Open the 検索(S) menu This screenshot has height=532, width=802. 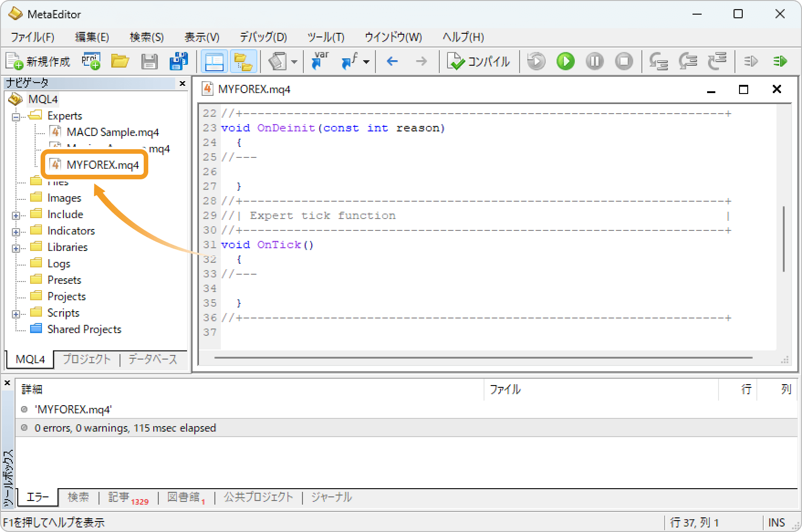click(146, 37)
